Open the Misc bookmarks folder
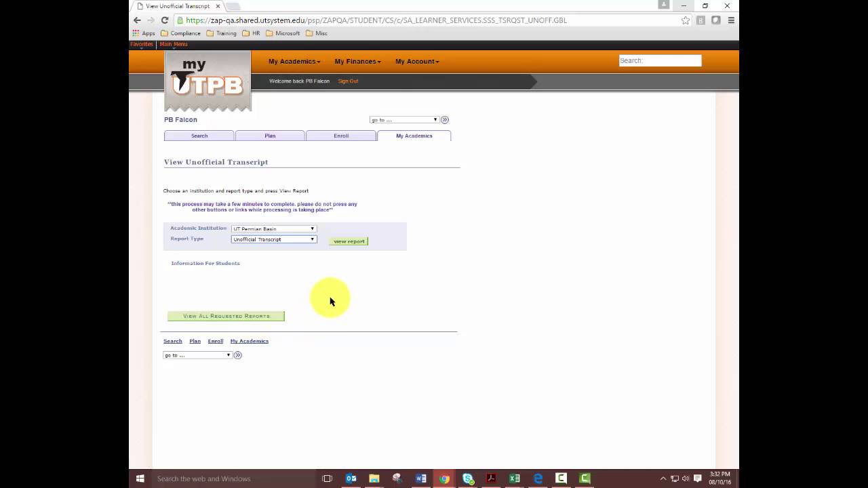Screen dimensions: 868x488 317,33
